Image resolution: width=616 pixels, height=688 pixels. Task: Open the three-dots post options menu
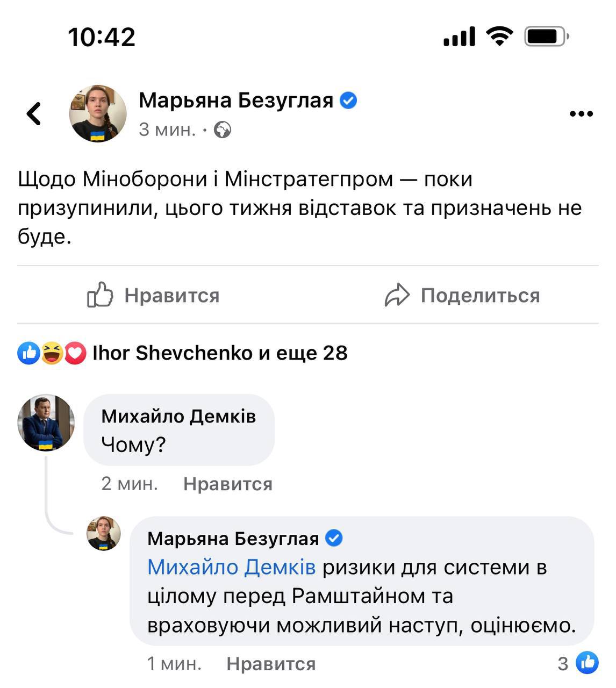(581, 114)
